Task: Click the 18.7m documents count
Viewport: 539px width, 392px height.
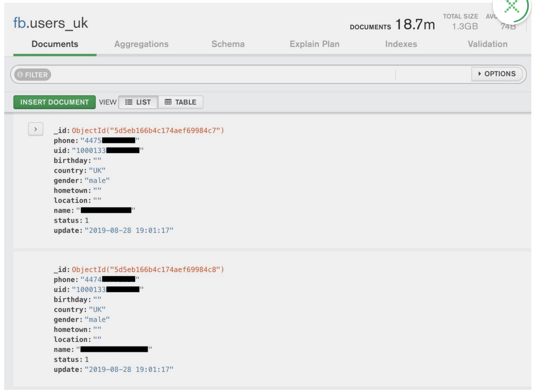Action: (x=415, y=25)
